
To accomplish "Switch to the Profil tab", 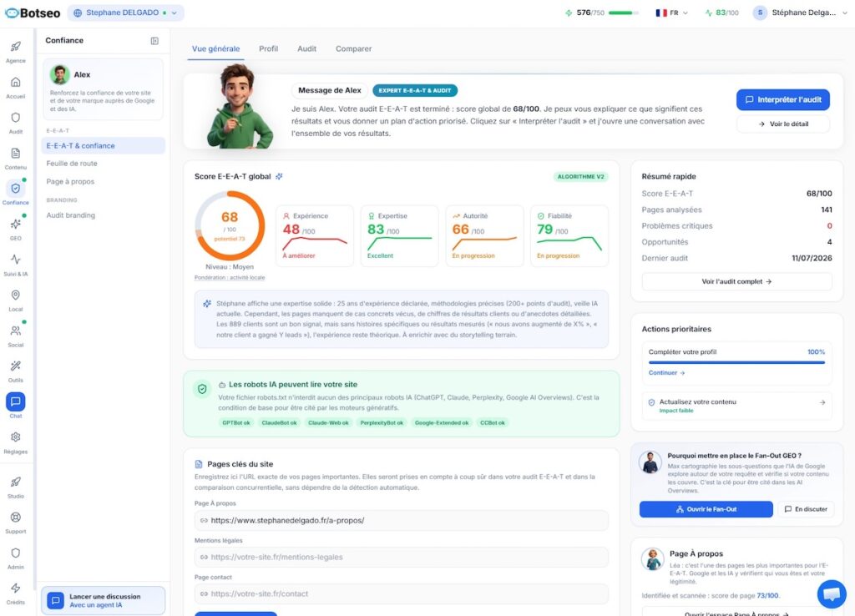I will click(268, 48).
